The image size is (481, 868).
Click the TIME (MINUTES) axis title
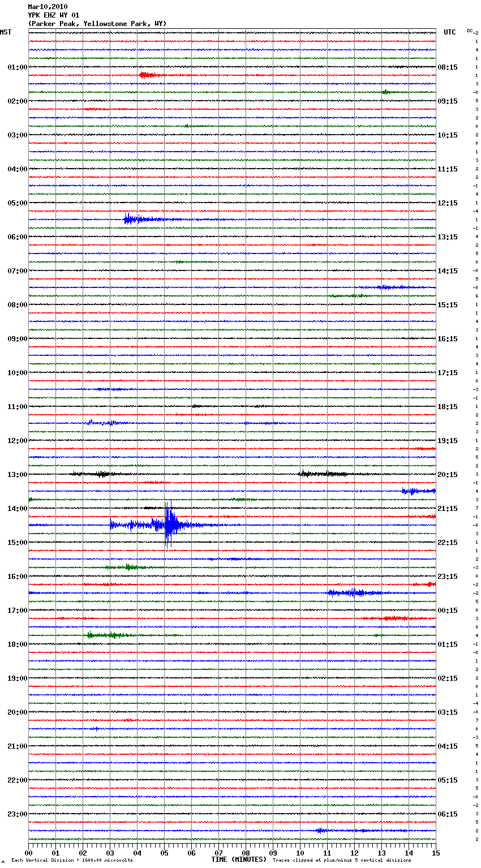click(239, 860)
